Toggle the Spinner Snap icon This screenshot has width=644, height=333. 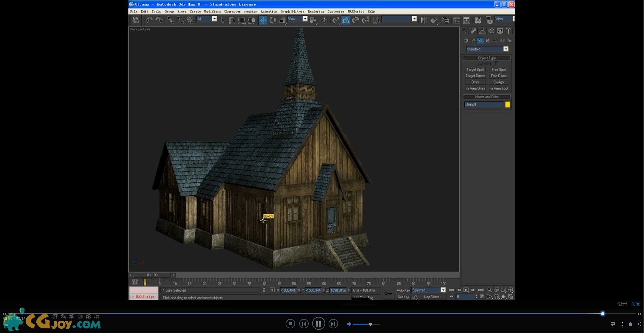pos(365,20)
